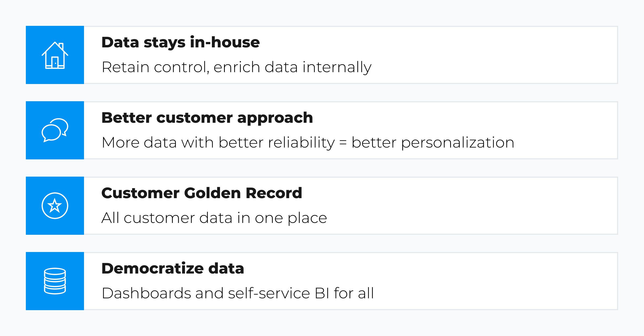Select the "Better customer approach" heading

click(207, 118)
